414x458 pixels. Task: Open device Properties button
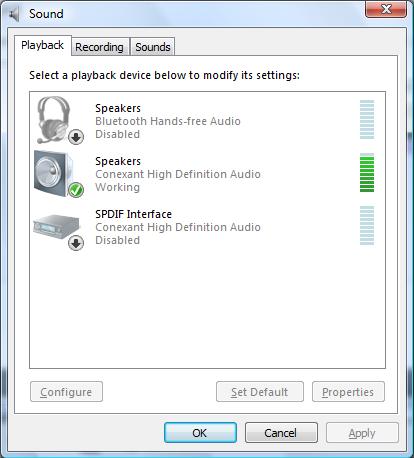(x=348, y=392)
